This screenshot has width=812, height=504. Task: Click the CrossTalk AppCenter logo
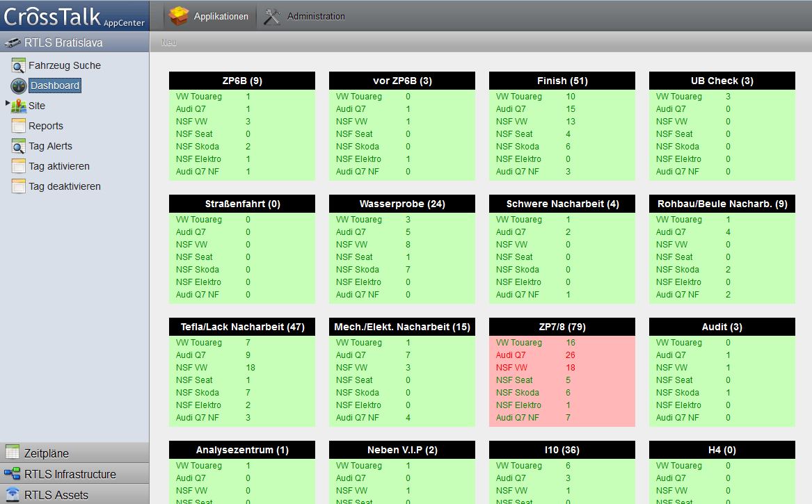click(x=74, y=16)
